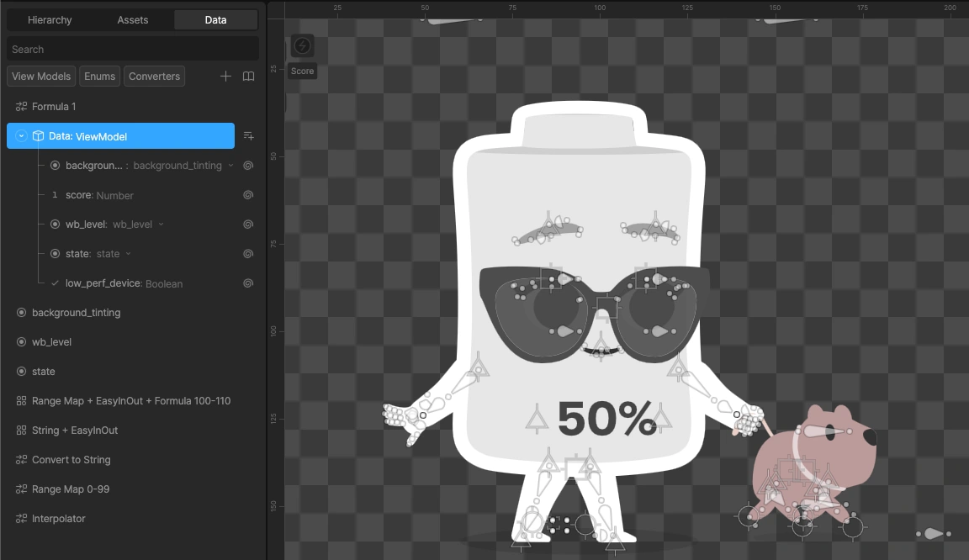Click the spiral icon for background property
969x560 pixels.
(248, 166)
